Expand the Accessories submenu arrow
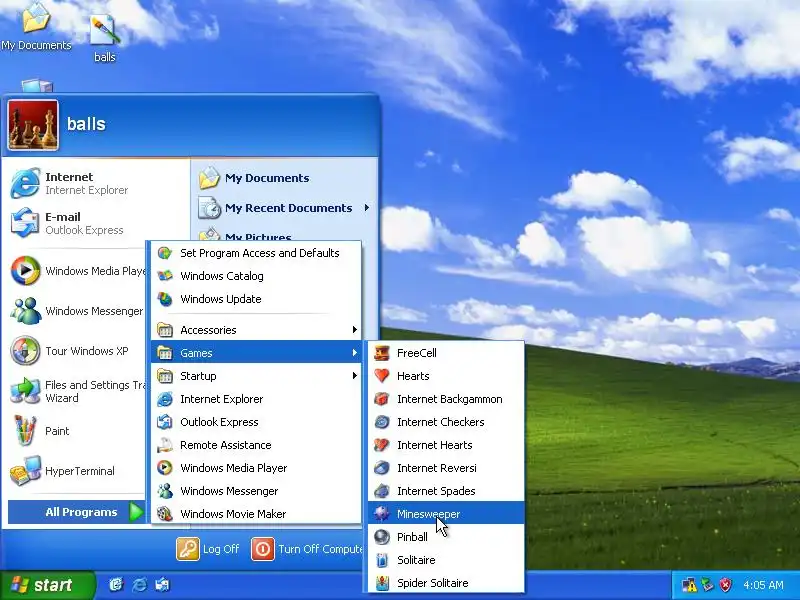 coord(355,330)
